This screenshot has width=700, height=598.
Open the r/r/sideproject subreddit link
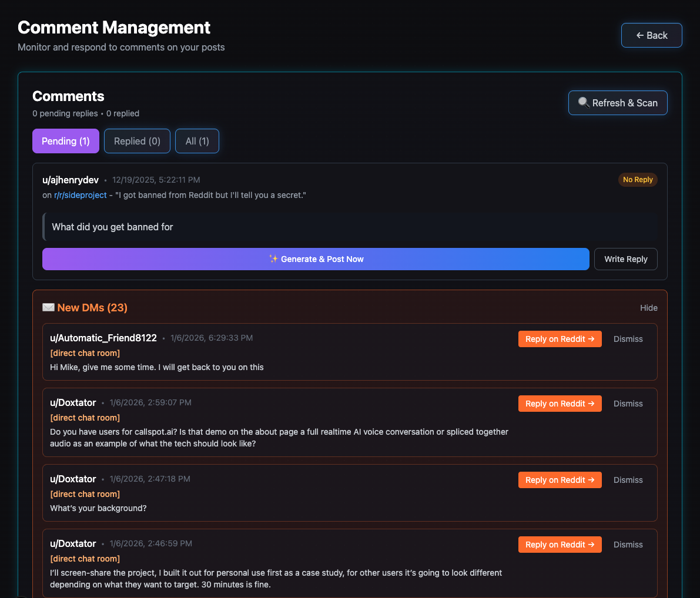click(81, 195)
